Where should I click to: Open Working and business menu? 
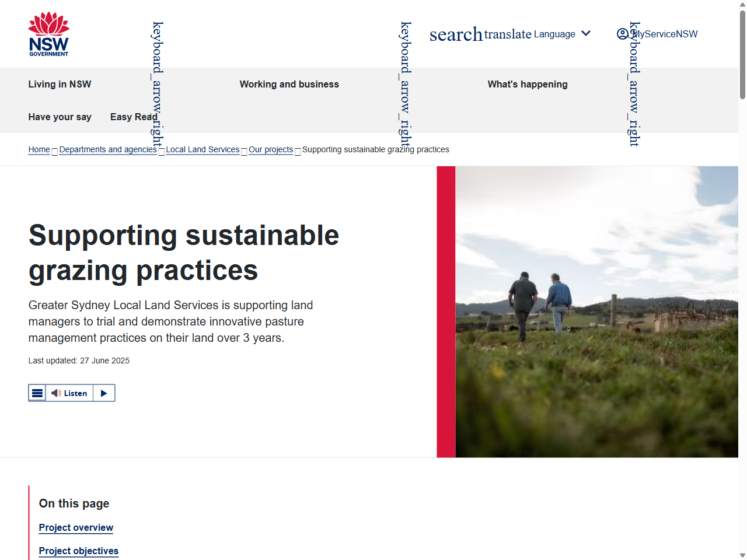pos(289,84)
